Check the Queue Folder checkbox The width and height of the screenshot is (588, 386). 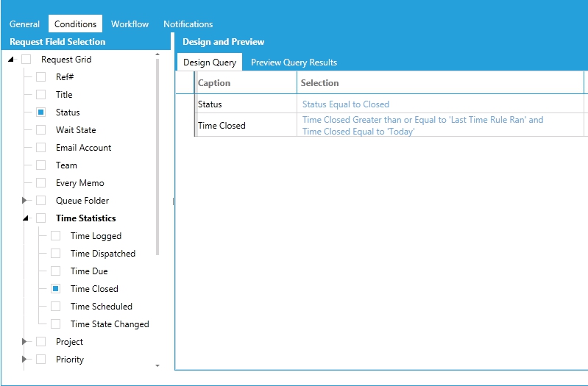point(41,201)
